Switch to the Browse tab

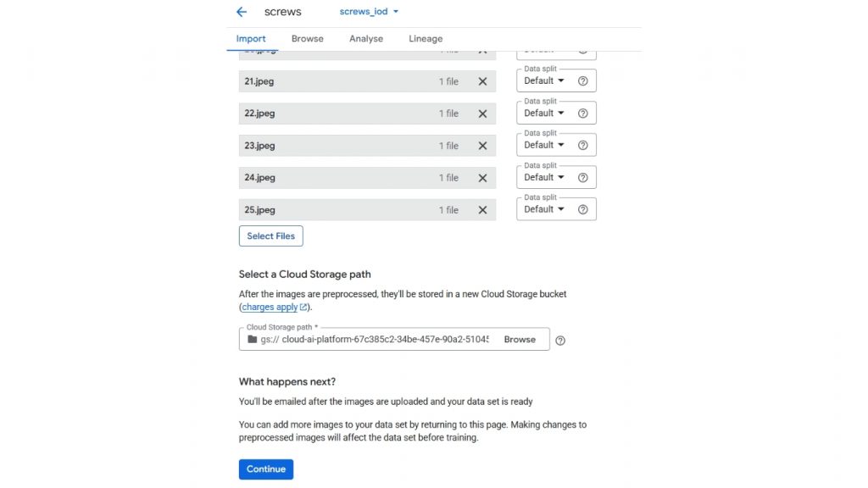(x=307, y=39)
